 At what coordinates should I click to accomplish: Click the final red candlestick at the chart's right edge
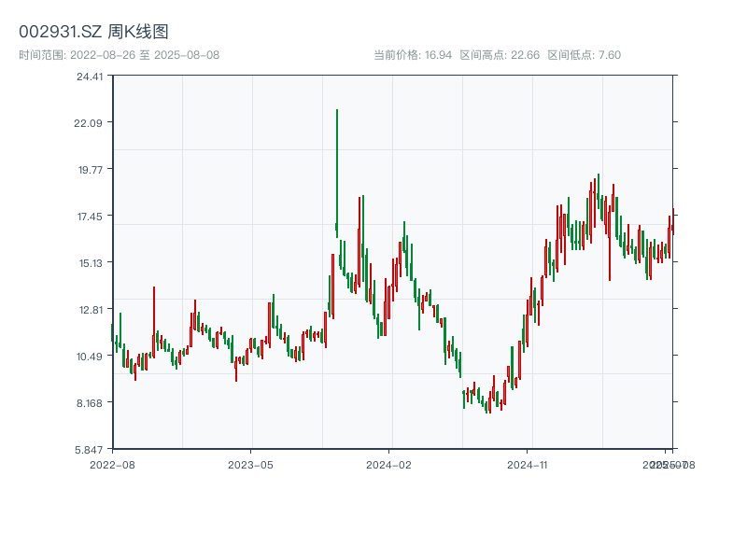pos(673,221)
